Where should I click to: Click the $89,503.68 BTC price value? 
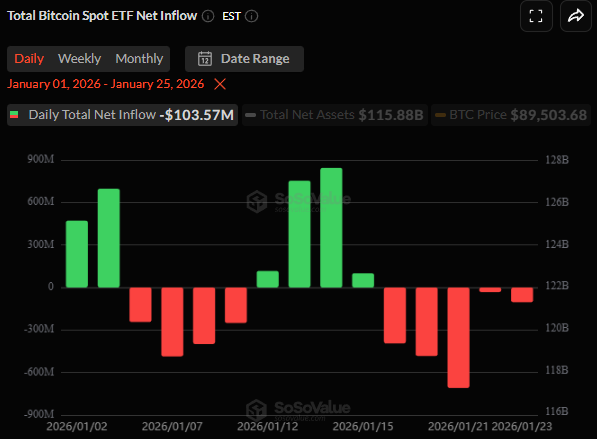click(549, 115)
